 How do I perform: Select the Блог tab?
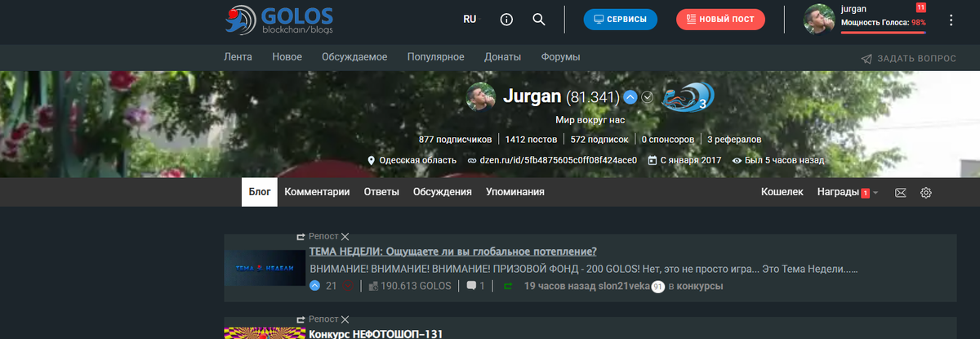coord(259,192)
